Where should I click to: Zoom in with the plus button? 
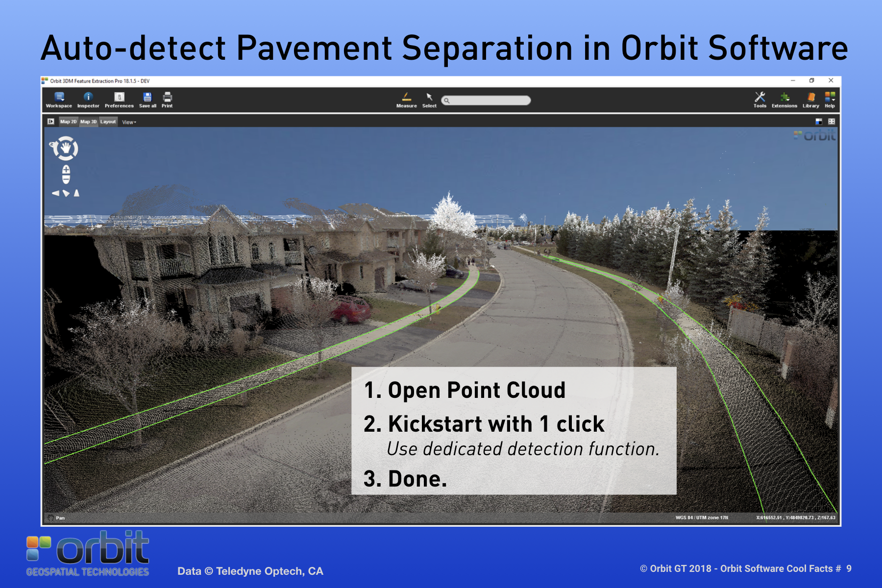pyautogui.click(x=66, y=170)
